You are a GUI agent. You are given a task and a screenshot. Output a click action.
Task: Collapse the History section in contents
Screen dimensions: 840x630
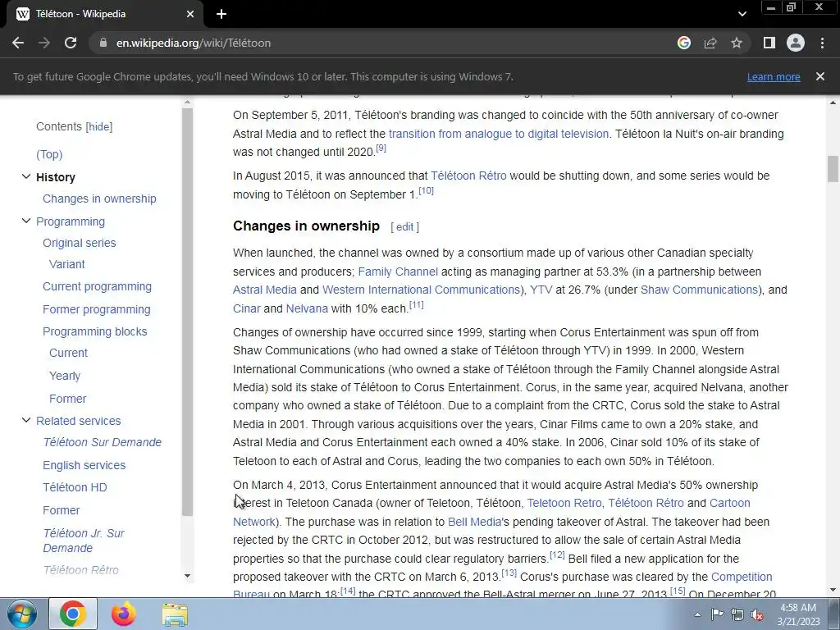click(25, 176)
